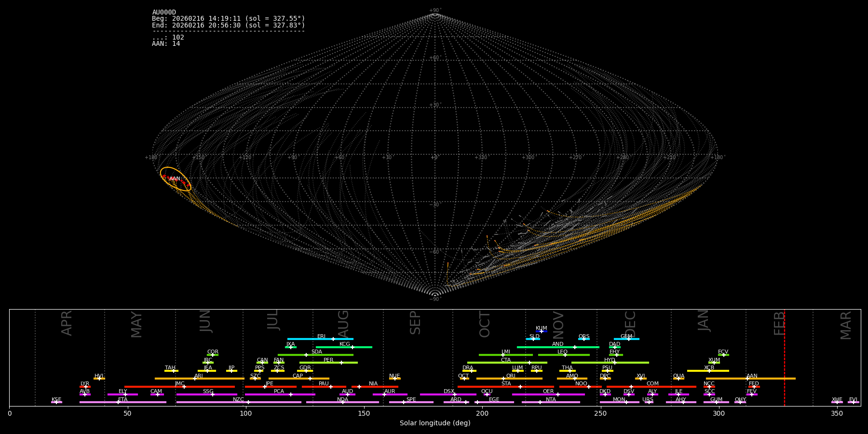Click the −90° label at map bottom
The image size is (868, 434).
click(435, 299)
